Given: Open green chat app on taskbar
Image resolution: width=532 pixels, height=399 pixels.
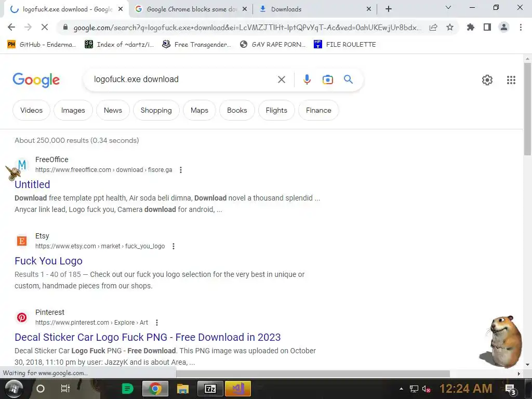Looking at the screenshot, I should pos(128,389).
